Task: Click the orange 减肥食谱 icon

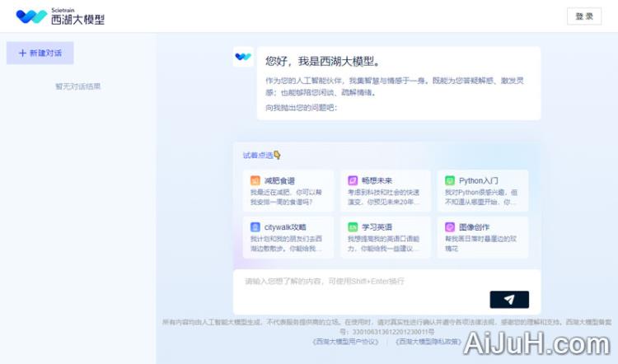Action: (255, 180)
